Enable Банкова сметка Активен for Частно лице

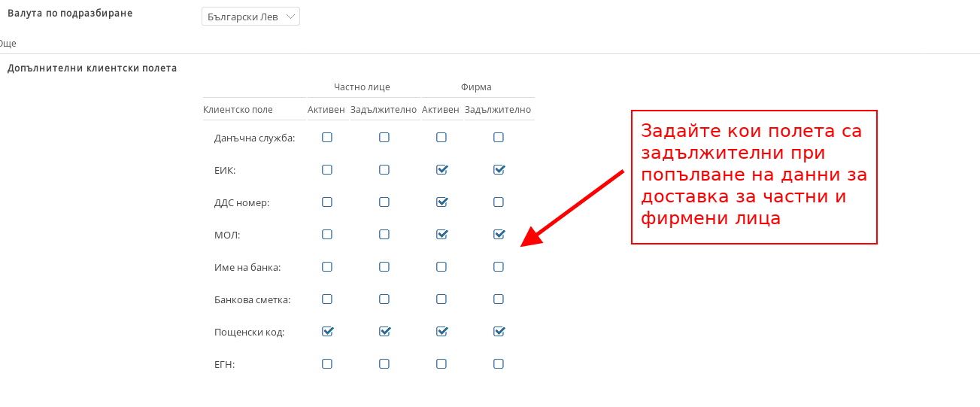click(327, 299)
